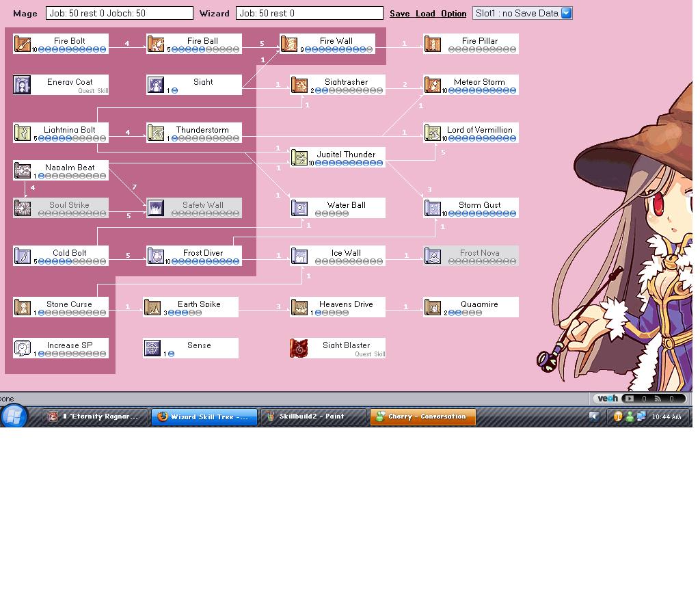This screenshot has width=700, height=610.
Task: Click the orange tray notification icon
Action: 618,416
